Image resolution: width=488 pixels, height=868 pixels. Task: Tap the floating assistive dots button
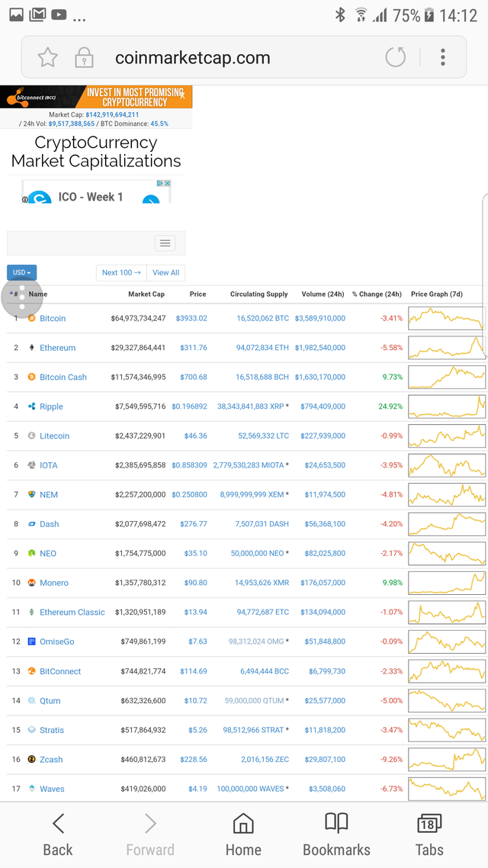tap(22, 297)
